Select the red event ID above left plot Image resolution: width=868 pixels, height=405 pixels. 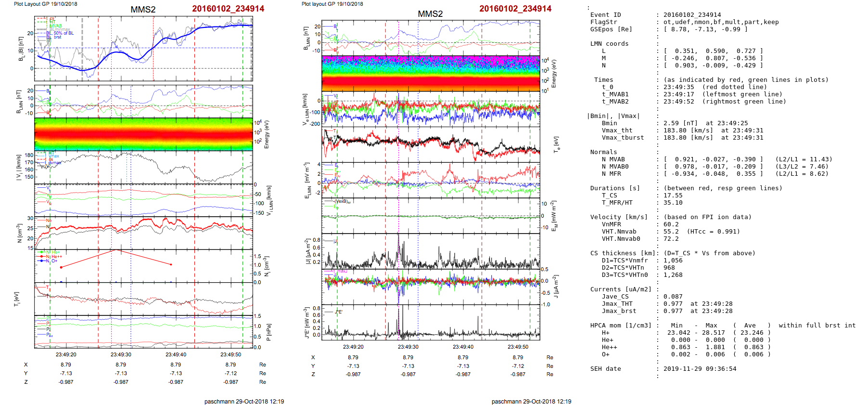(228, 9)
